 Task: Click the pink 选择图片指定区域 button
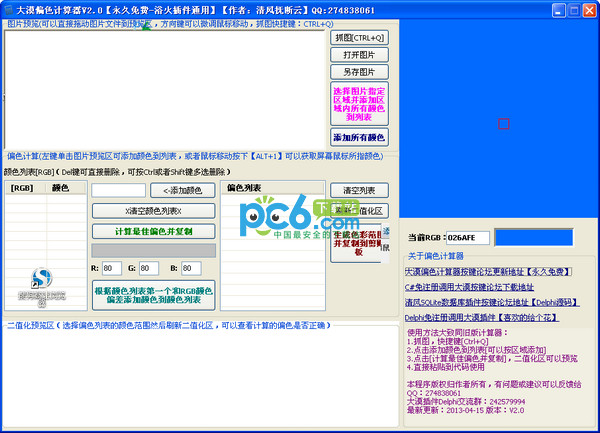pyautogui.click(x=359, y=103)
